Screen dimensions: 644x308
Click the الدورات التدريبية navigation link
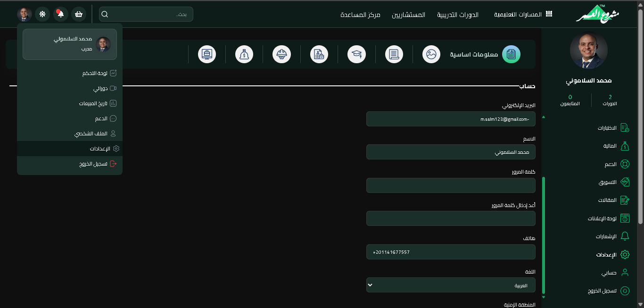[457, 15]
